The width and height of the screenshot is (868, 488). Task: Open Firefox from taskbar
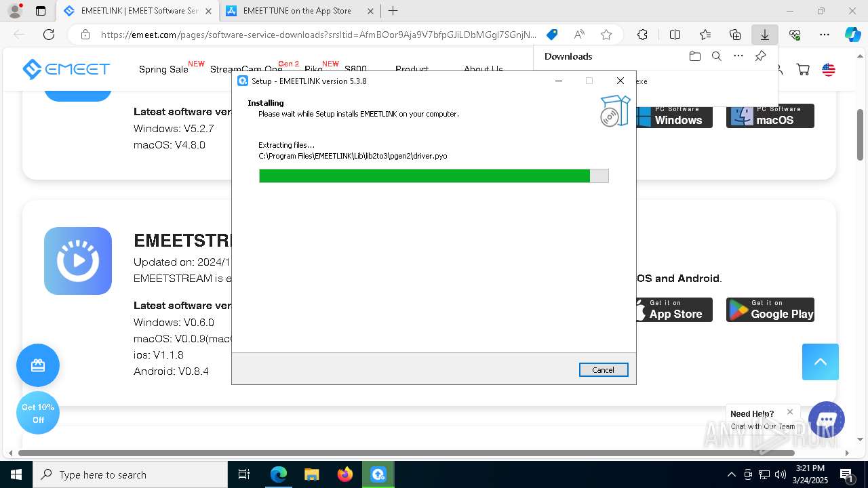click(x=344, y=474)
